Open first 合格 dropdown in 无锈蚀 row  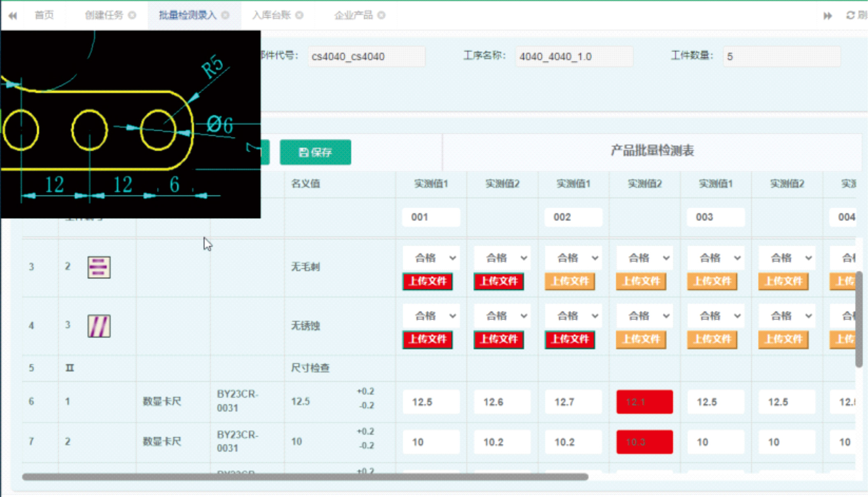coord(431,316)
